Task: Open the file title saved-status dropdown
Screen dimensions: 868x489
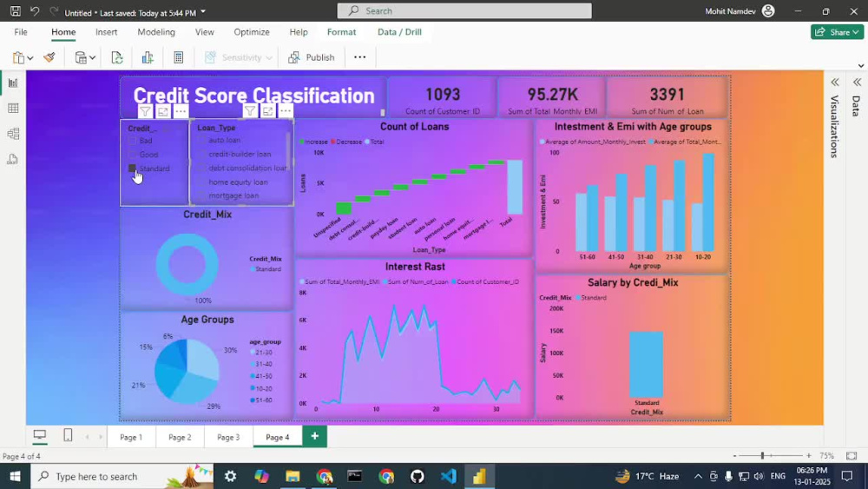Action: (203, 11)
